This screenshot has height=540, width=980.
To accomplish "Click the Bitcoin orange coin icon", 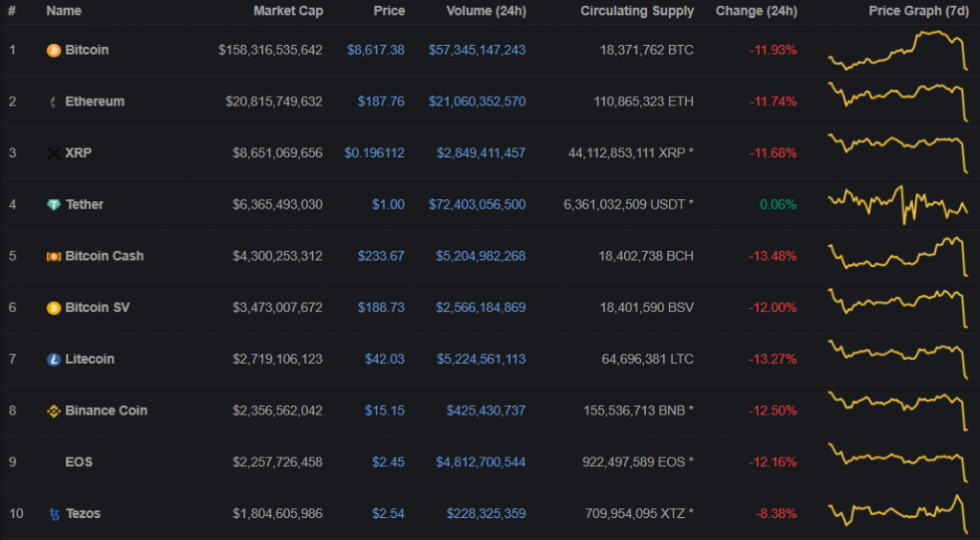I will point(54,50).
